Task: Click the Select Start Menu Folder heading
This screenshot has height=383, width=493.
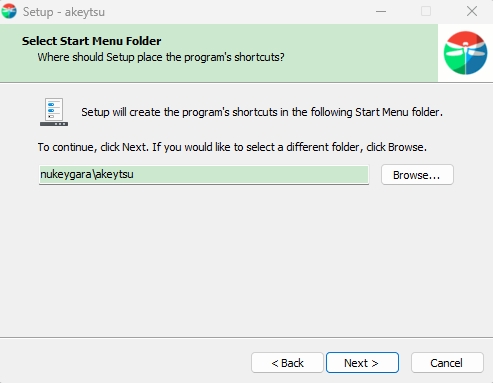Action: click(92, 41)
